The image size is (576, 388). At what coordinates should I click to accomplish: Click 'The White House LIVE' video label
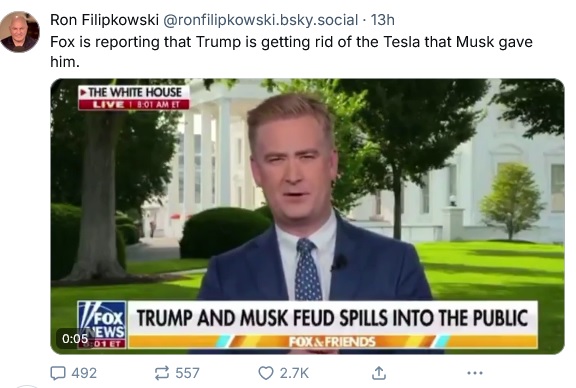coord(134,97)
